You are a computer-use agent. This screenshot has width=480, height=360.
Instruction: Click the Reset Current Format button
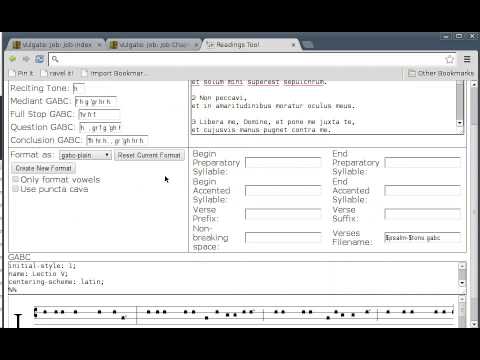149,155
